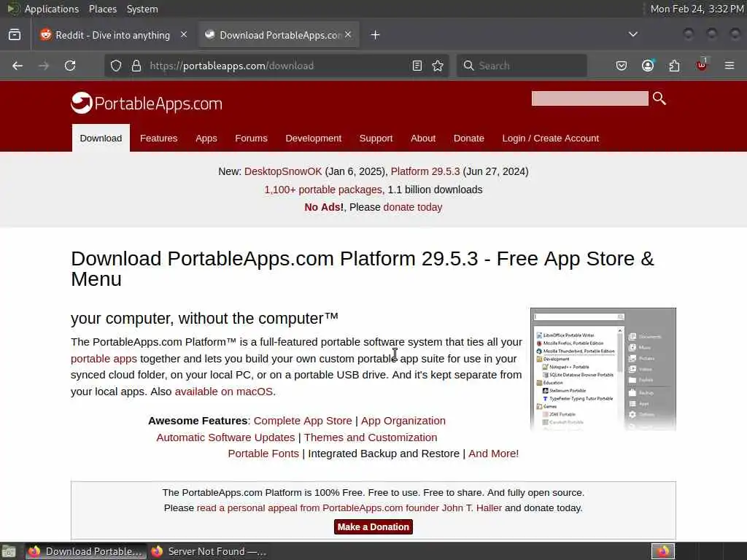Click the available on macOS link
The height and width of the screenshot is (560, 747).
click(224, 392)
